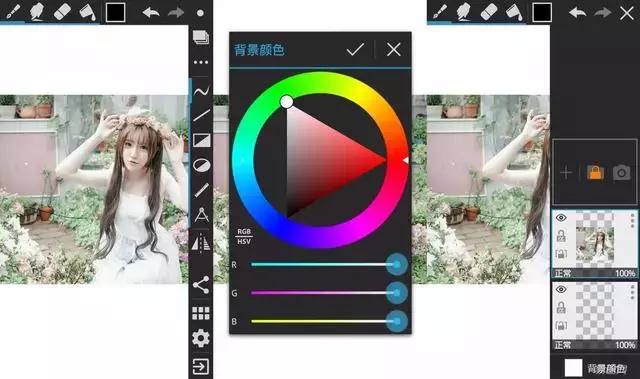
Task: Toggle the lower lock icon on photo layer
Action: 561,254
